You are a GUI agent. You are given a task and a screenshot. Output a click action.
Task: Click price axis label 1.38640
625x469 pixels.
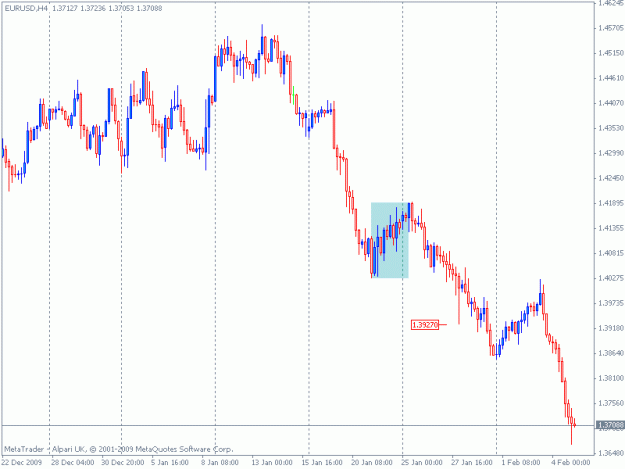click(x=611, y=353)
